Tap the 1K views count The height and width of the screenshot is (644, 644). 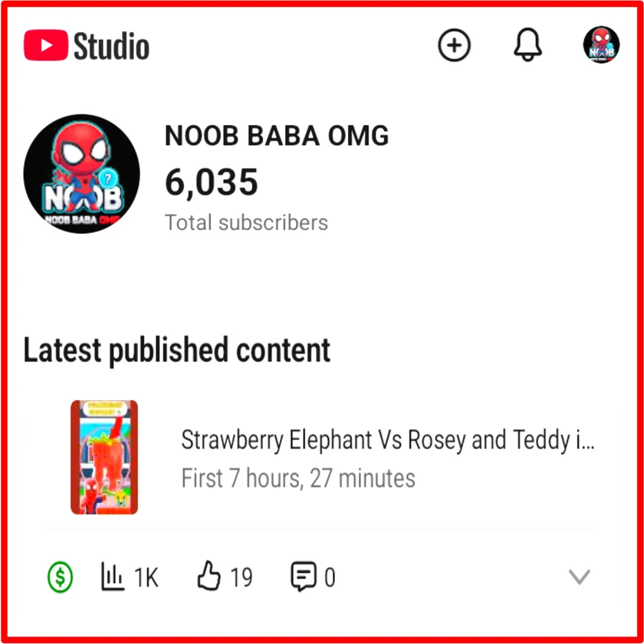pyautogui.click(x=146, y=578)
